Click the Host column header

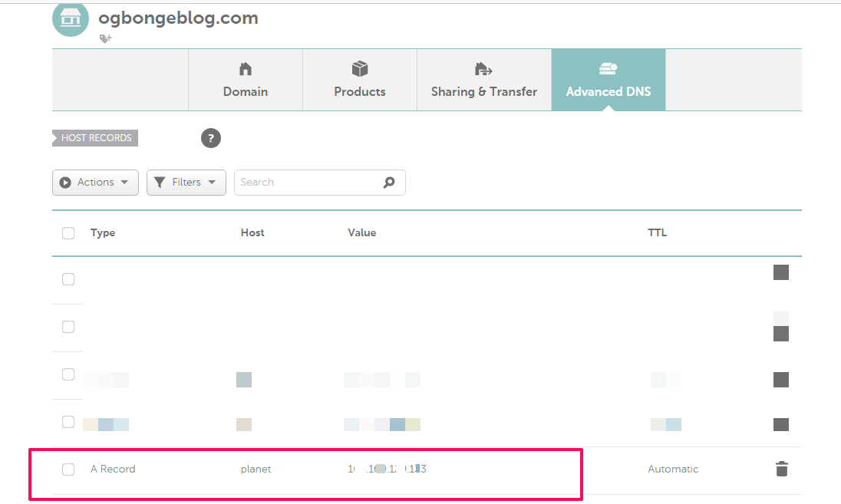click(x=252, y=232)
